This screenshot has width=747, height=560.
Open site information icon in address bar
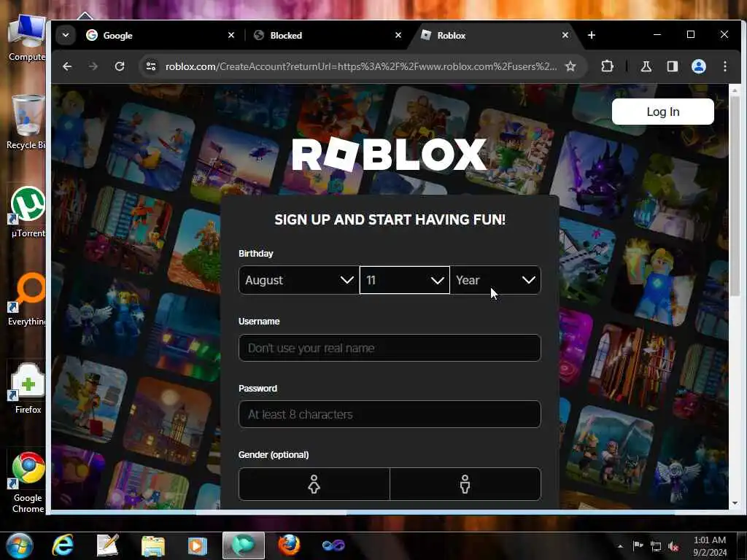tap(151, 66)
